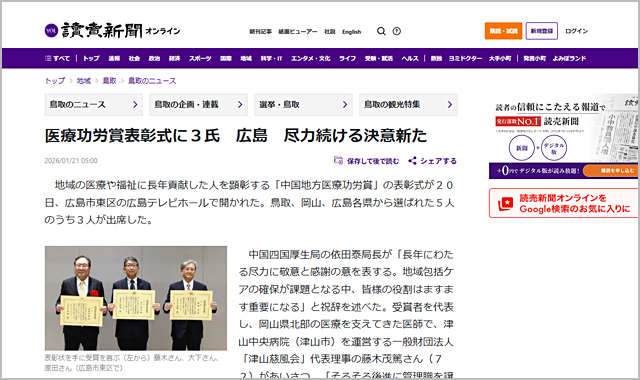Open the 政治 navigation item
This screenshot has height=380, width=640.
point(154,58)
